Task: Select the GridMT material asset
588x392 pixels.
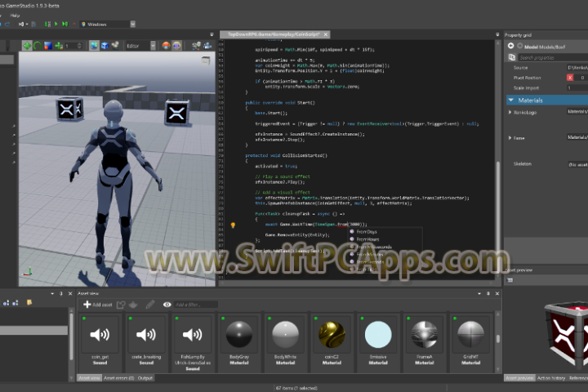Action: [470, 343]
